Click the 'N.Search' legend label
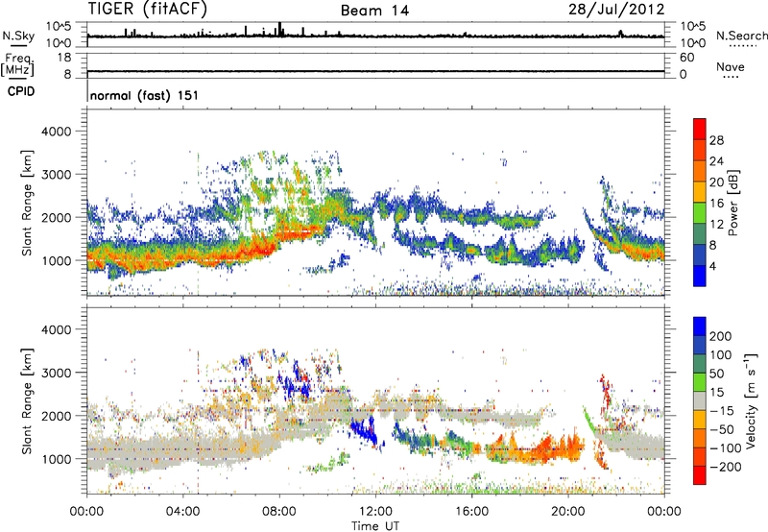 (741, 36)
